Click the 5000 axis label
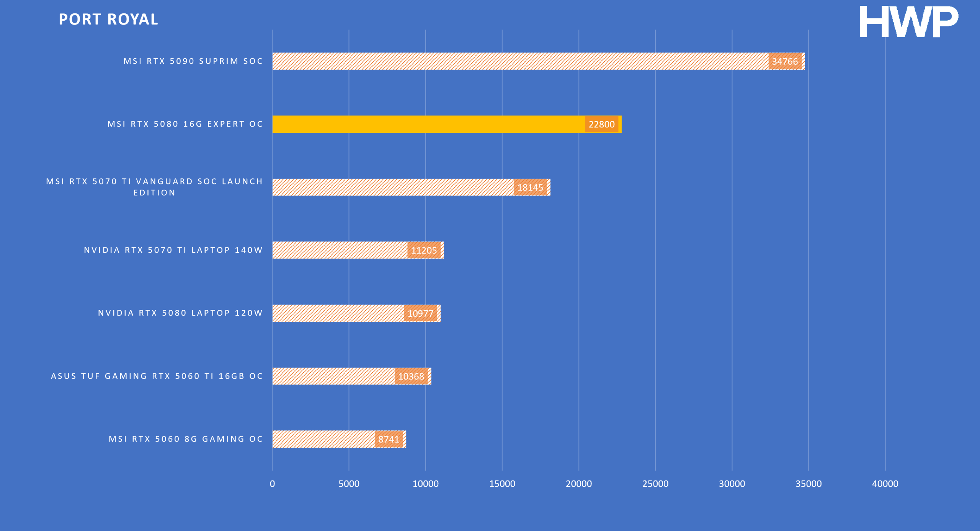Viewport: 980px width, 531px height. [x=349, y=484]
